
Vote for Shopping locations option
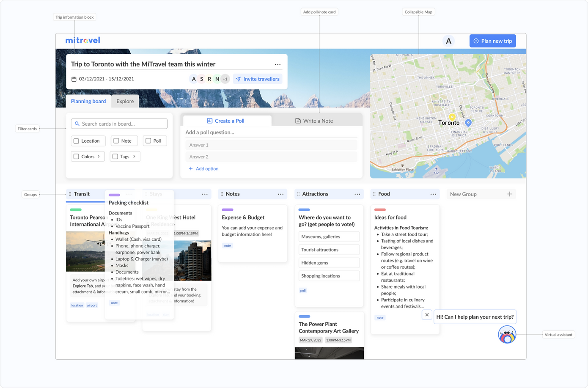click(329, 276)
